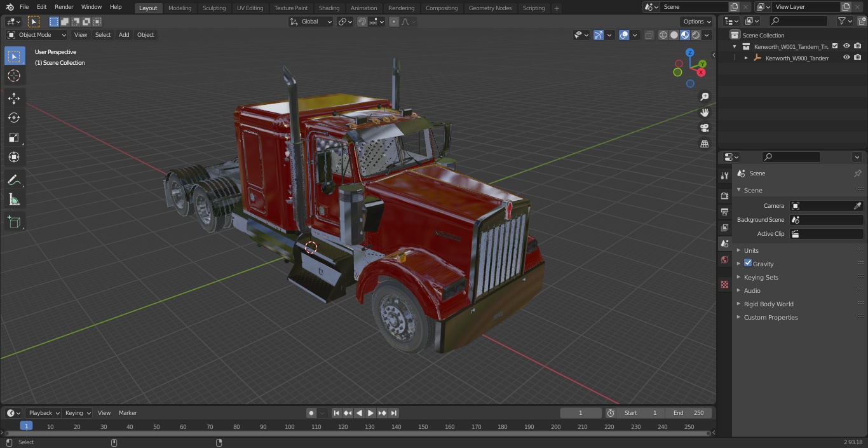Hide Kenworth_W001_Tandem collection in viewport
This screenshot has width=868, height=448.
[846, 46]
